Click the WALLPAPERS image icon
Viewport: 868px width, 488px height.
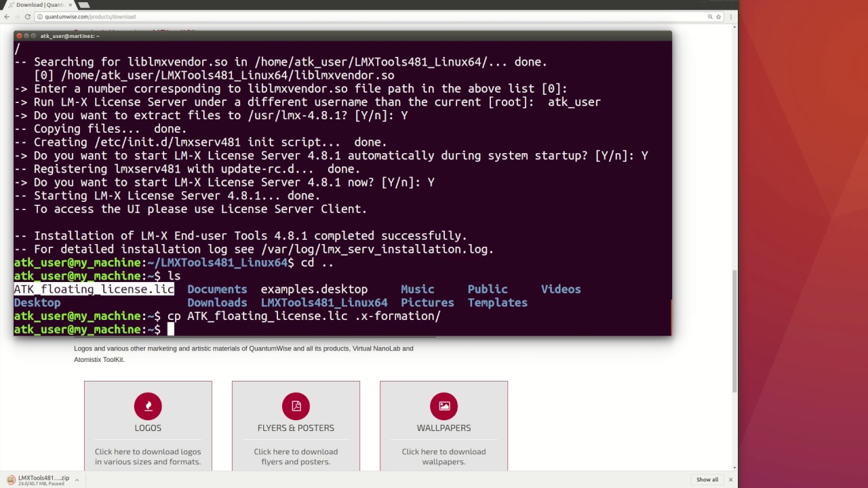(x=443, y=406)
